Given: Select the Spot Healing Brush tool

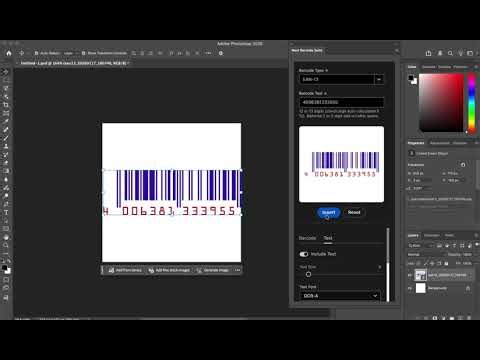Looking at the screenshot, I should [x=6, y=129].
